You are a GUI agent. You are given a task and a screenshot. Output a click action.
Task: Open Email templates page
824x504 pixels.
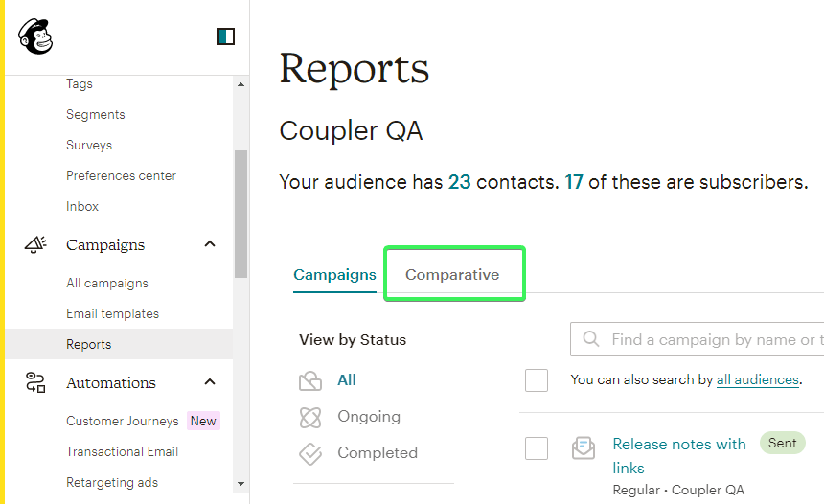tap(112, 313)
